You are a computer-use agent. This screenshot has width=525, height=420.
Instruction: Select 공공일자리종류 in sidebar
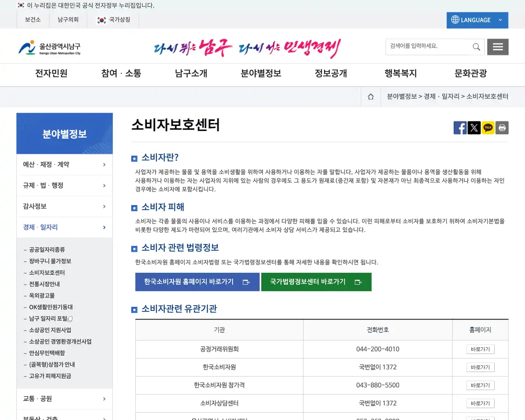click(47, 250)
